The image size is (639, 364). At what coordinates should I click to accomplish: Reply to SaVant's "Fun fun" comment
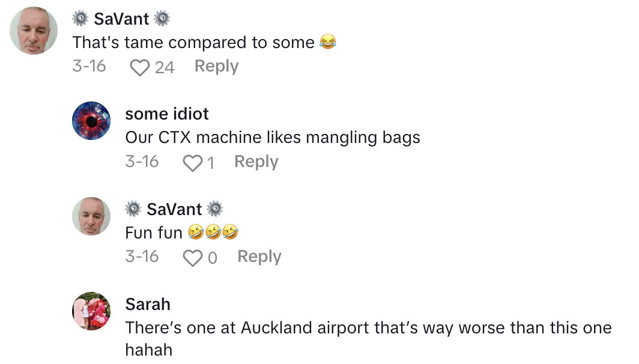pos(259,256)
